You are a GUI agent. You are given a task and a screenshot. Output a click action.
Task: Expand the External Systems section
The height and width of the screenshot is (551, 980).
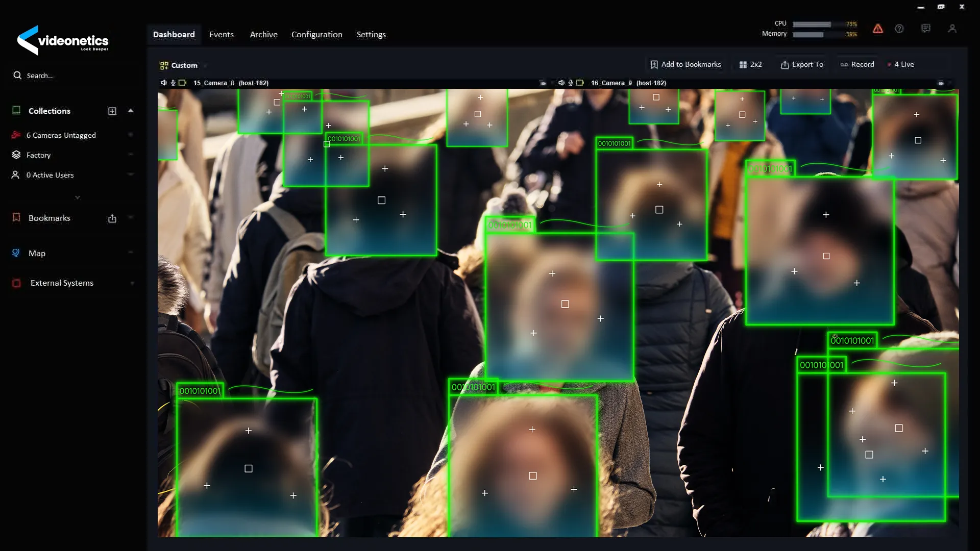[x=132, y=283]
